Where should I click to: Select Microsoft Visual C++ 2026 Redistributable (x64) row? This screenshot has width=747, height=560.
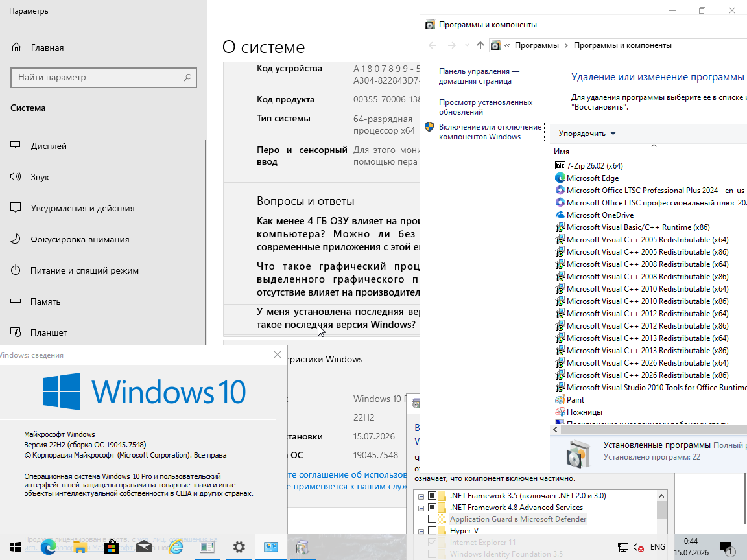(x=642, y=363)
